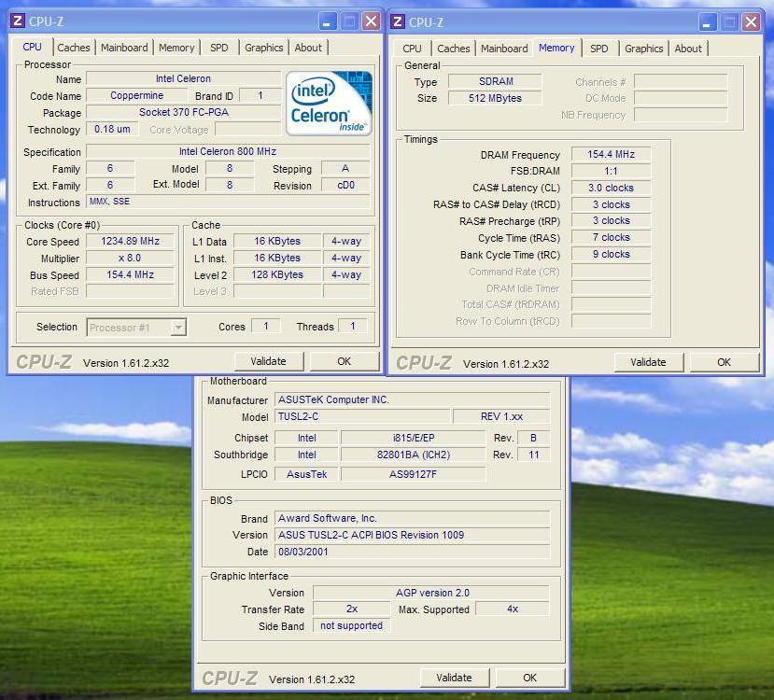Image resolution: width=774 pixels, height=700 pixels.
Task: Click the Name field showing Intel Celeron
Action: pyautogui.click(x=184, y=78)
